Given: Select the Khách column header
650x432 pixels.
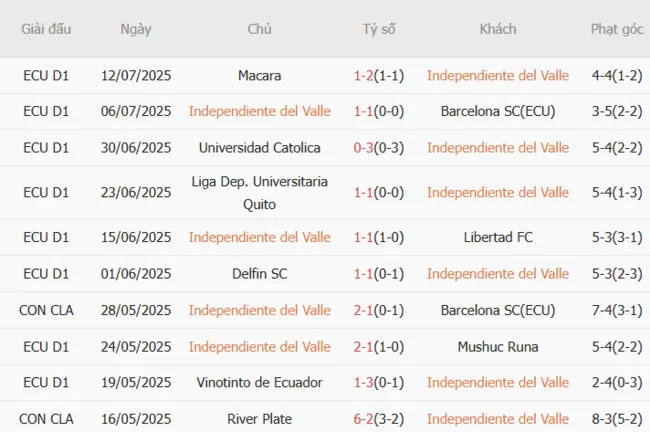Looking at the screenshot, I should coord(497,29).
